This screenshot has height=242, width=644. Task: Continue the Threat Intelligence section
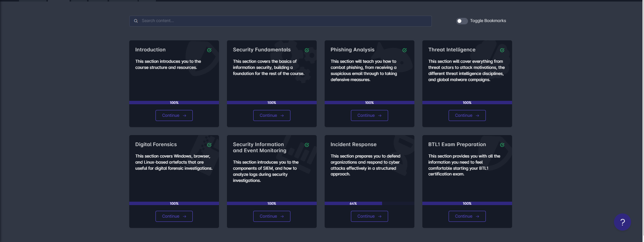pyautogui.click(x=467, y=115)
